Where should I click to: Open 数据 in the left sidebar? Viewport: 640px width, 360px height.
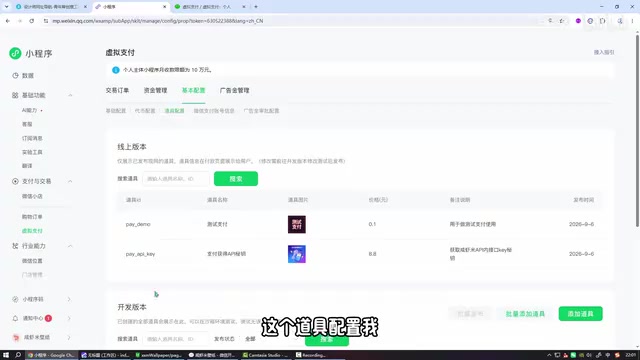(28, 76)
